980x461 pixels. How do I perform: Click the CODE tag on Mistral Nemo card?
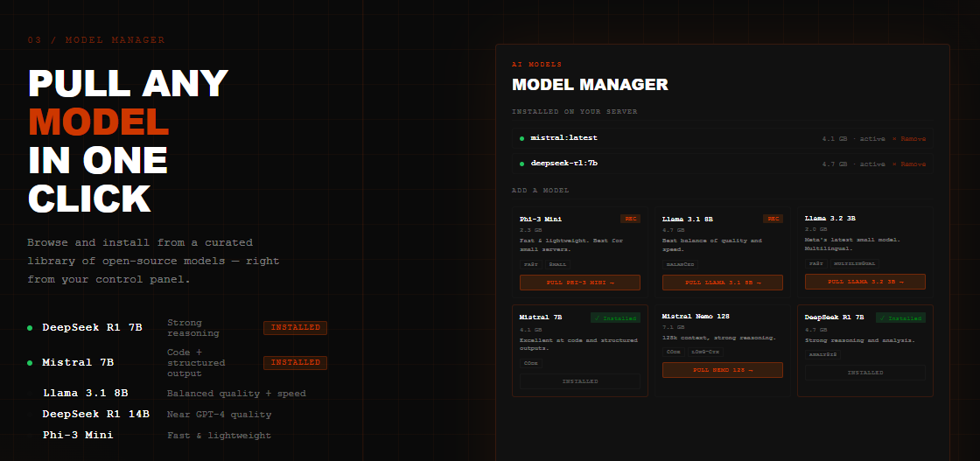(x=673, y=352)
